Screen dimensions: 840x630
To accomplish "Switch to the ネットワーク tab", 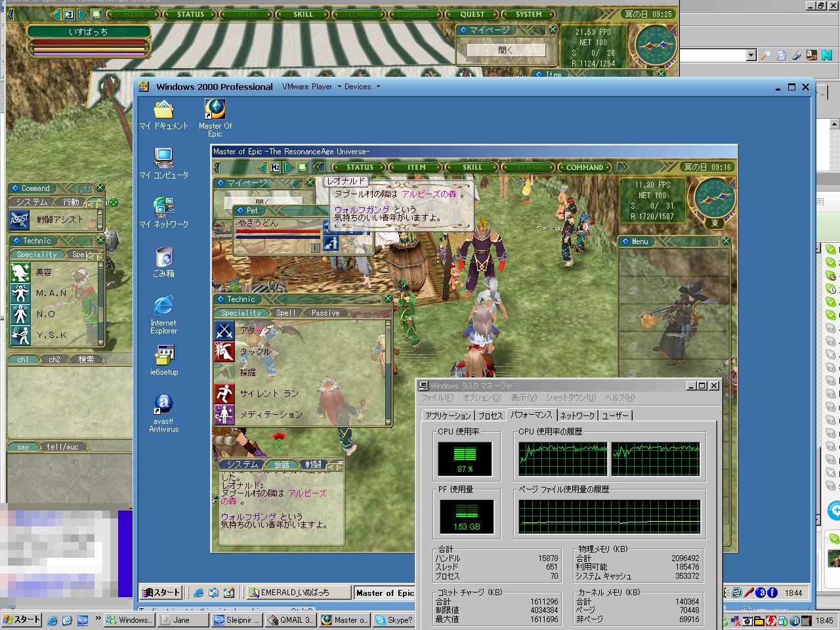I will pos(577,416).
